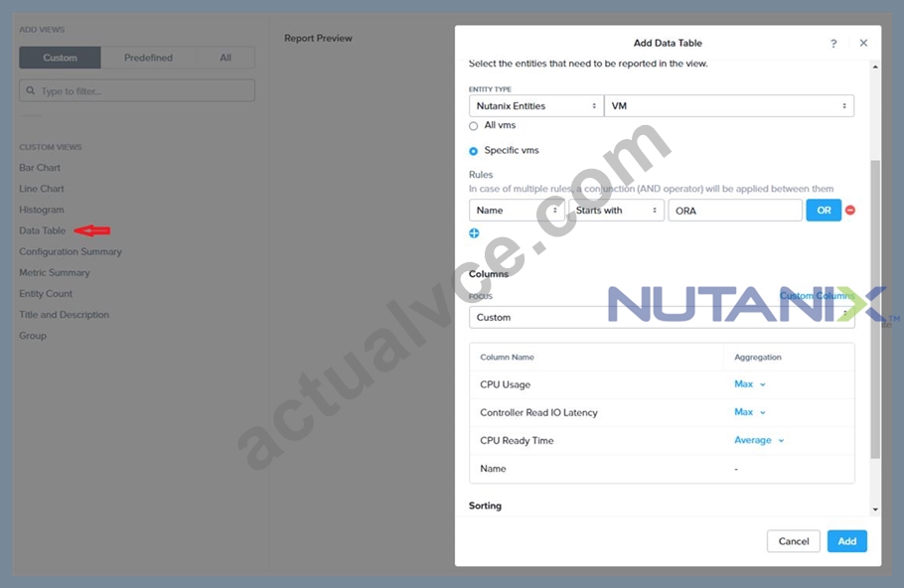Open the Focus Custom dropdown
The image size is (904, 588).
click(x=662, y=317)
